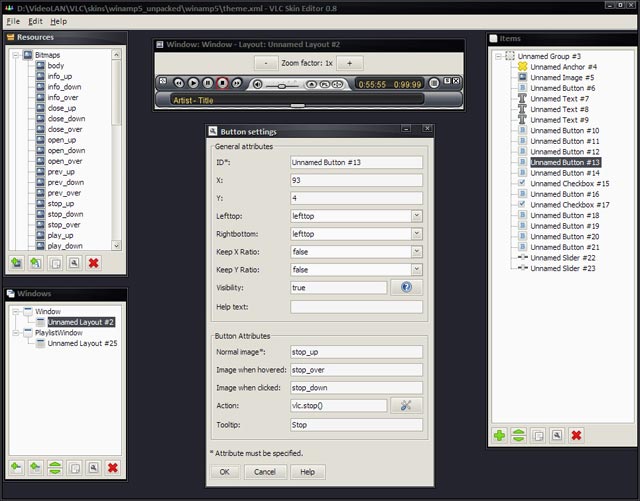Viewport: 640px width, 501px height.
Task: Select Unnamed Checkbox #15 in Items tree
Action: point(570,184)
